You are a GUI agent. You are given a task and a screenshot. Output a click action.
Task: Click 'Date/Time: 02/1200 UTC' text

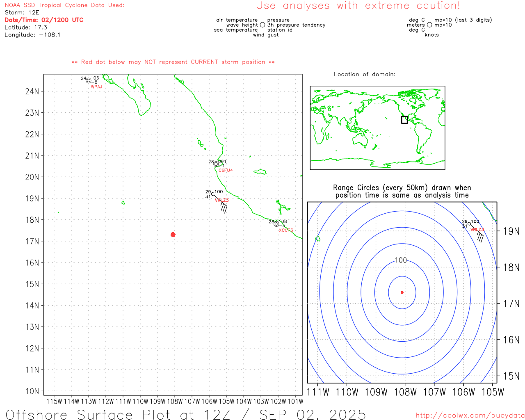[x=44, y=20]
